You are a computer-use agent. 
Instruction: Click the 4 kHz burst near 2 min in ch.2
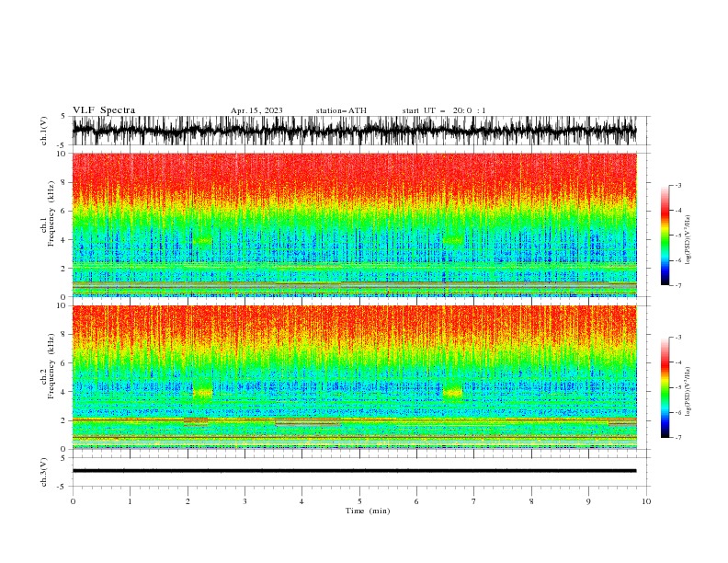203,393
